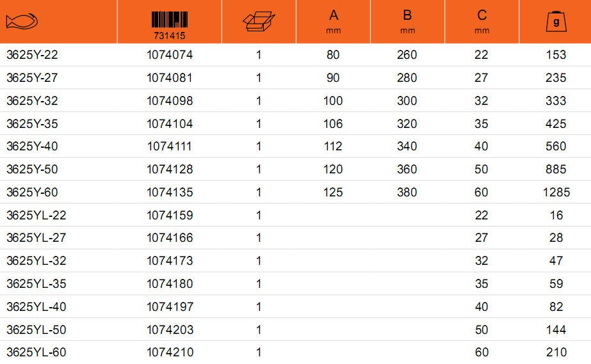Click weight value 144 for 3625YL-50
The width and height of the screenshot is (591, 364).
tap(556, 329)
